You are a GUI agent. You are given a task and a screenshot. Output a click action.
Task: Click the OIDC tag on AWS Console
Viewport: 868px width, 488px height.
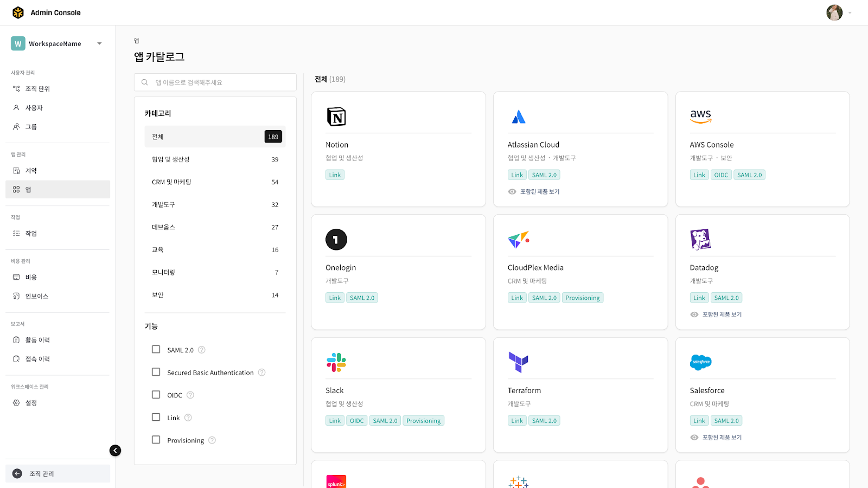(x=721, y=175)
